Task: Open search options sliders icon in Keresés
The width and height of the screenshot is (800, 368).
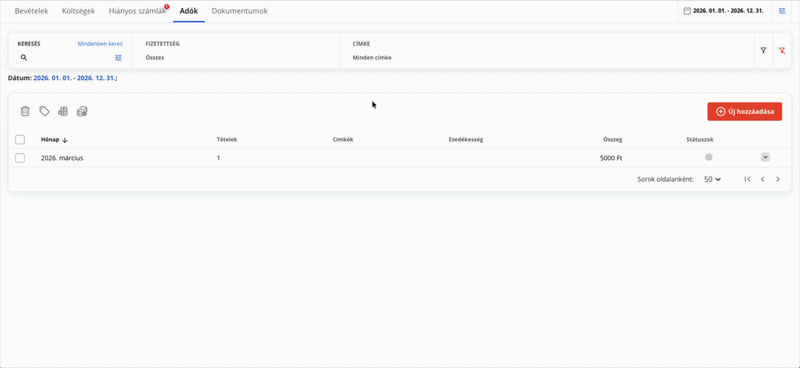Action: coord(119,58)
